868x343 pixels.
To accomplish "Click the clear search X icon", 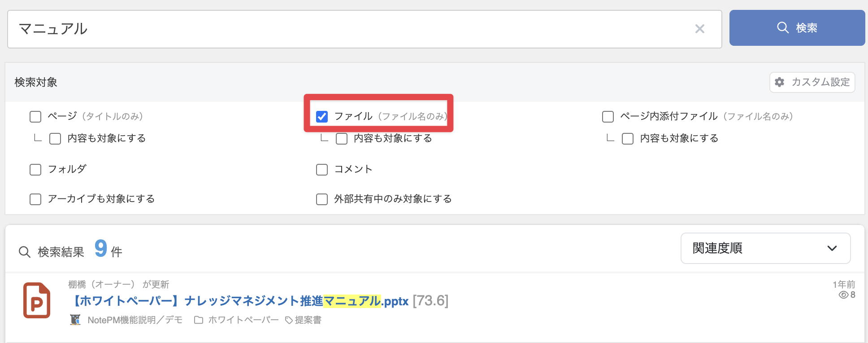I will [x=699, y=29].
